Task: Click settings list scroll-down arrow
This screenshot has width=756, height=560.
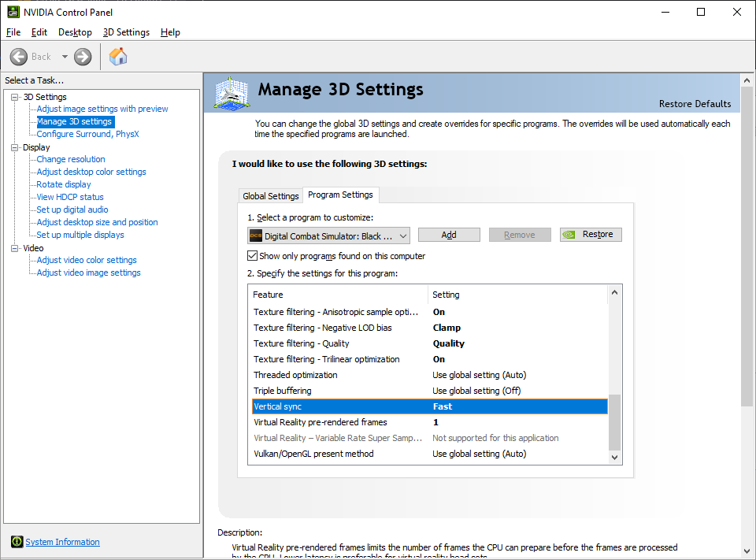Action: (614, 458)
